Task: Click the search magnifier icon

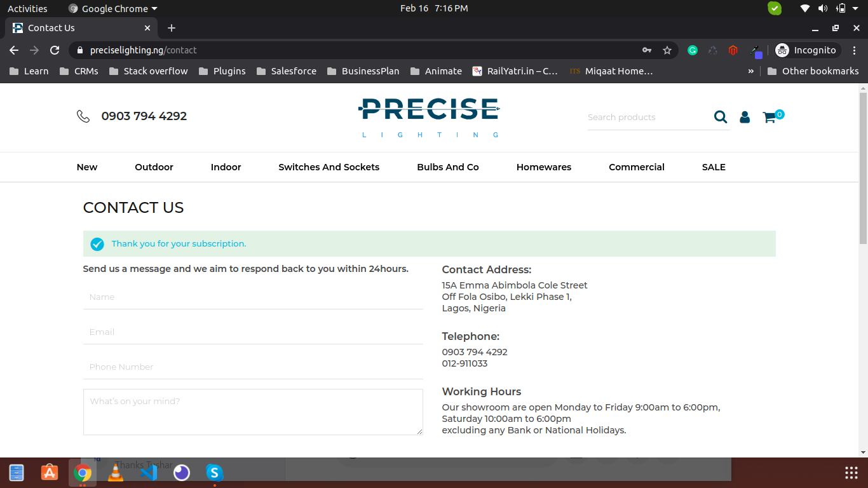Action: (720, 117)
